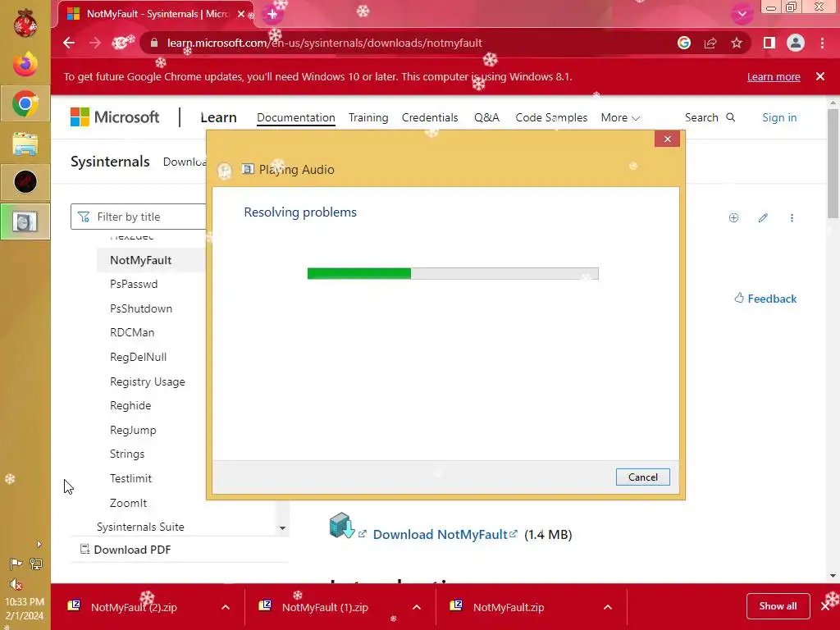Select the Documentation nav item
Screen dimensions: 840x630
pyautogui.click(x=295, y=117)
